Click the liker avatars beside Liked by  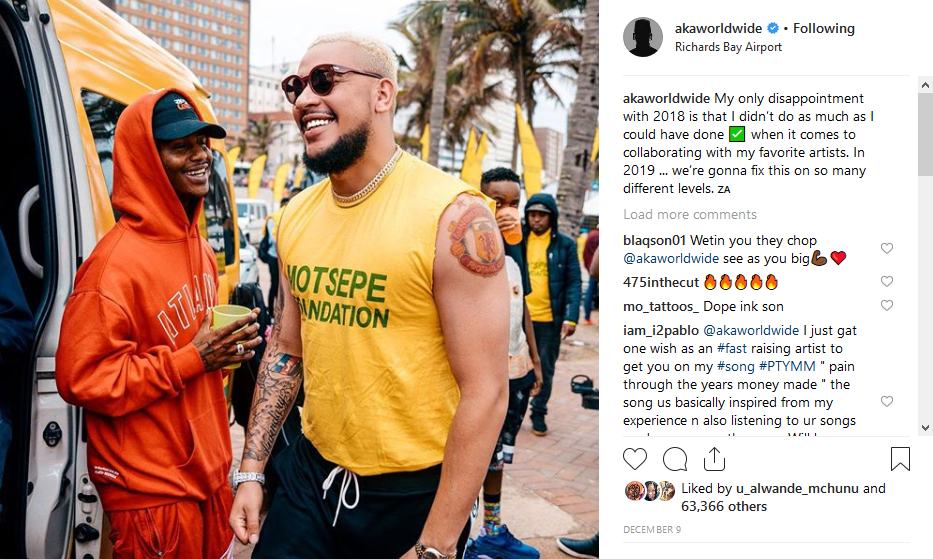(650, 491)
